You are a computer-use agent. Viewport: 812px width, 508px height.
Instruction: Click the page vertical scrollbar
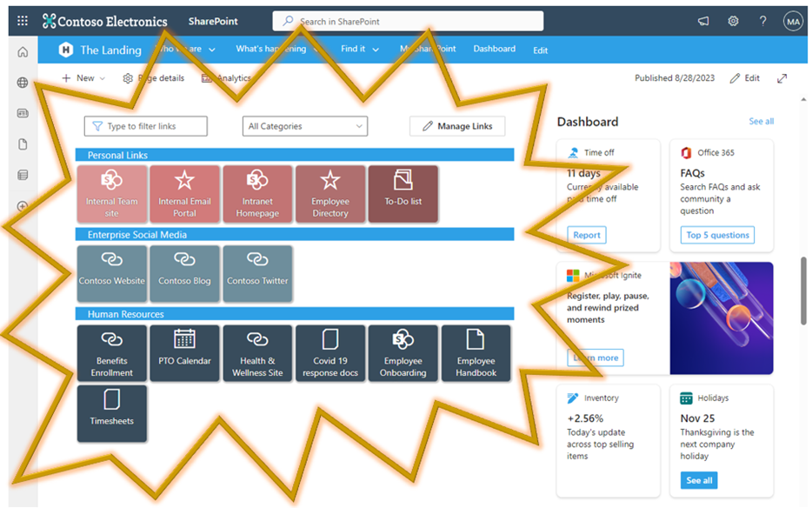803,291
